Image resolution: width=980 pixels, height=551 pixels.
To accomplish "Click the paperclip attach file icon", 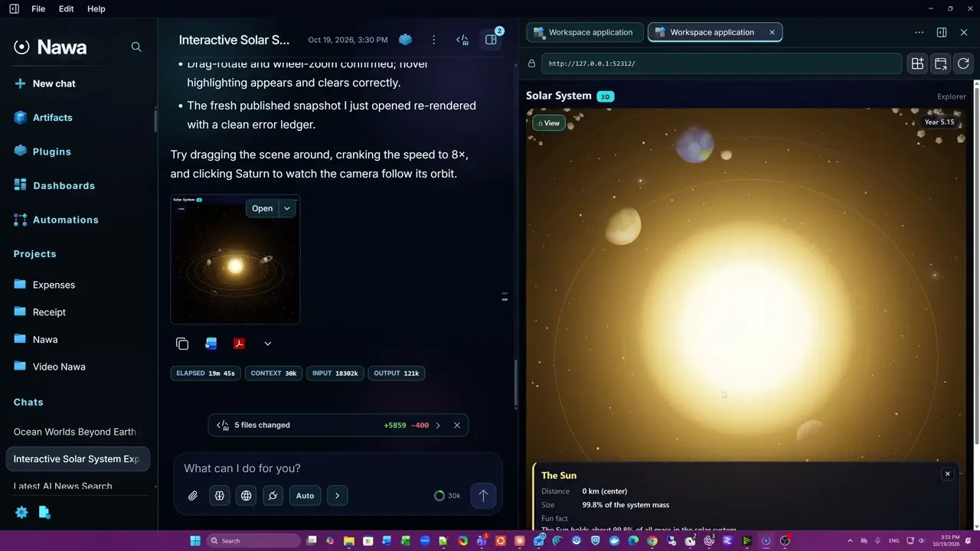I will click(193, 496).
